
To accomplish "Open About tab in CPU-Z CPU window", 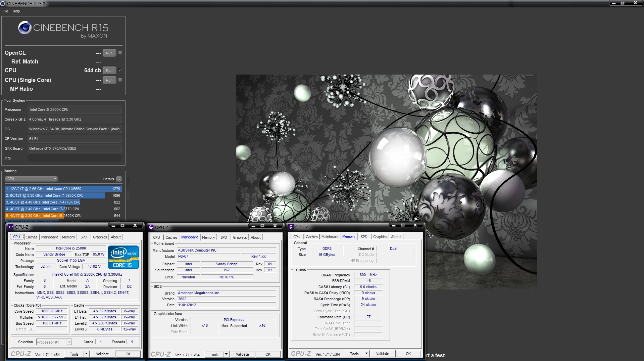I will (x=116, y=237).
